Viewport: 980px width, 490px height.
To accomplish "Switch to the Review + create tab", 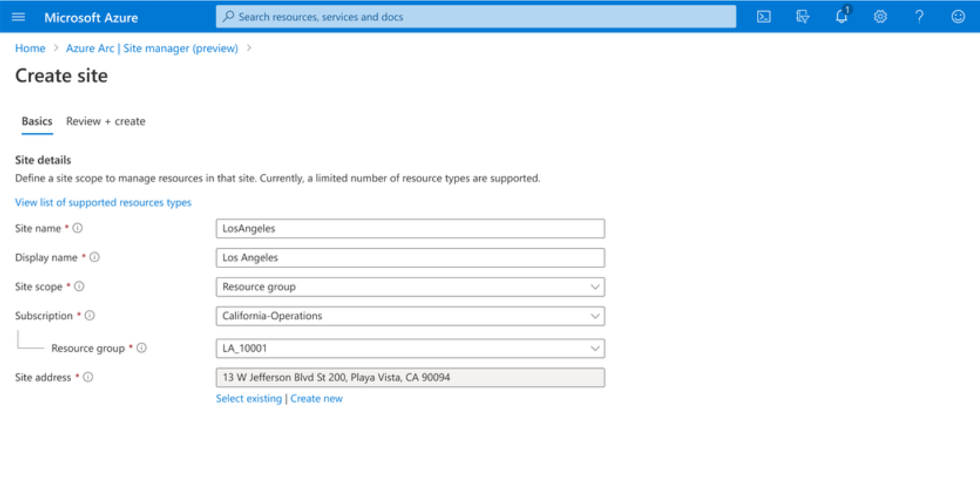I will [105, 121].
